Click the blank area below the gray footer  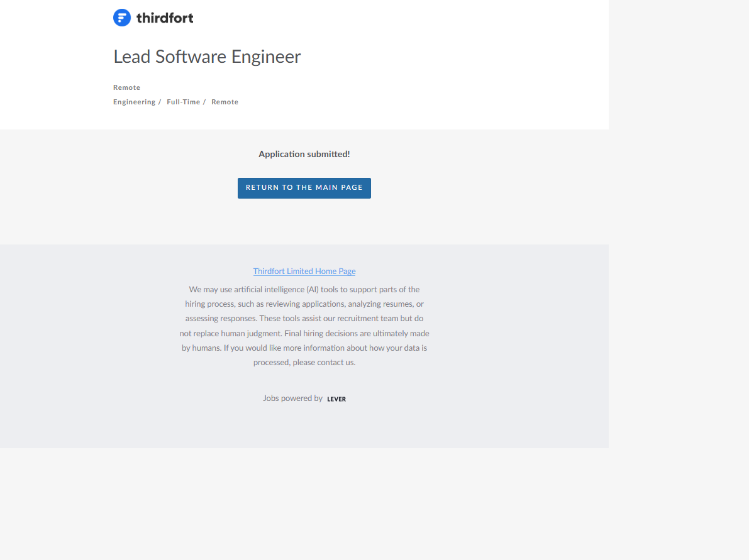coord(304,503)
